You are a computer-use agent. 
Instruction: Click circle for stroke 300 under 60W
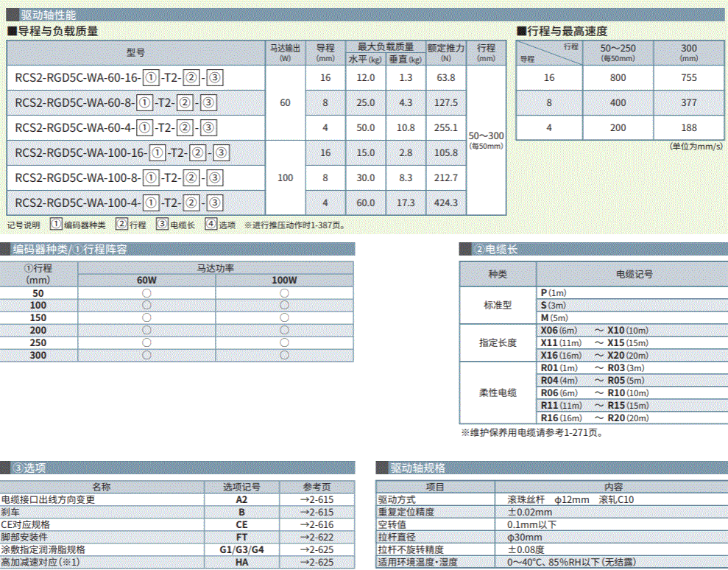146,355
